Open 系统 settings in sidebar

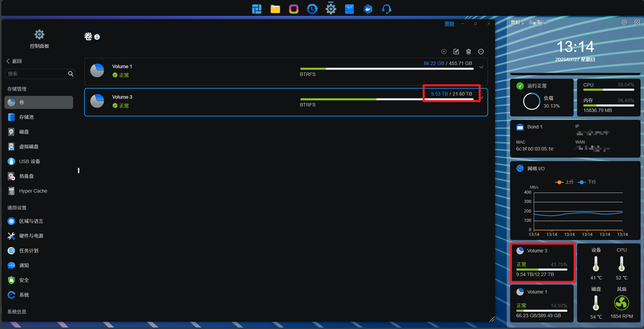coord(39,295)
